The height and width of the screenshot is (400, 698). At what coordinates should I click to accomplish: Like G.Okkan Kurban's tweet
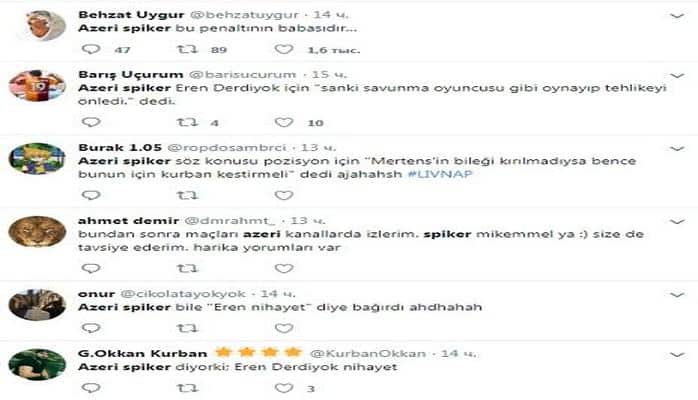pos(284,388)
